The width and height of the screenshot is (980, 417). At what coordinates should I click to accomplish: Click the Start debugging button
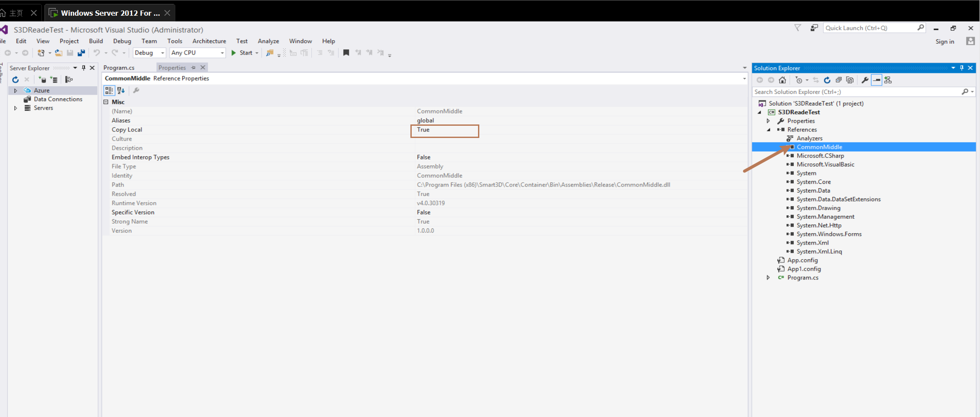point(242,53)
